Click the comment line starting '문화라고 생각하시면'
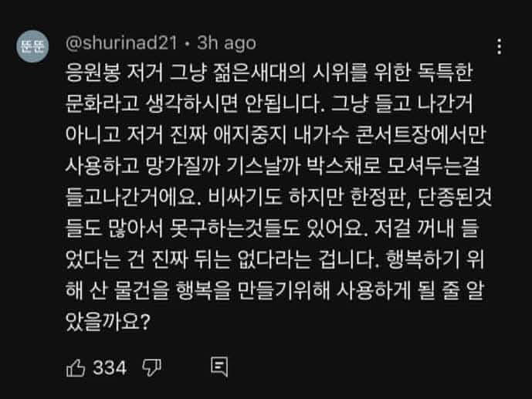The width and height of the screenshot is (532, 399). coord(269,103)
